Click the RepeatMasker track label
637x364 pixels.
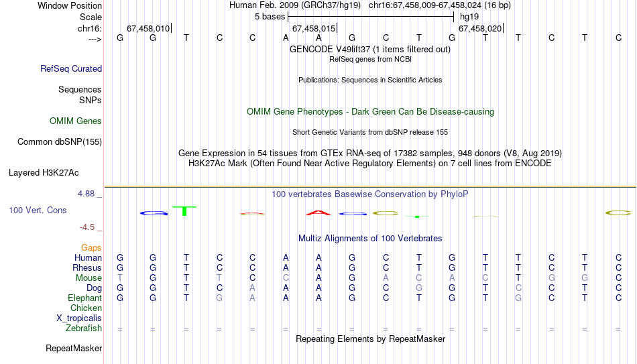tap(74, 348)
